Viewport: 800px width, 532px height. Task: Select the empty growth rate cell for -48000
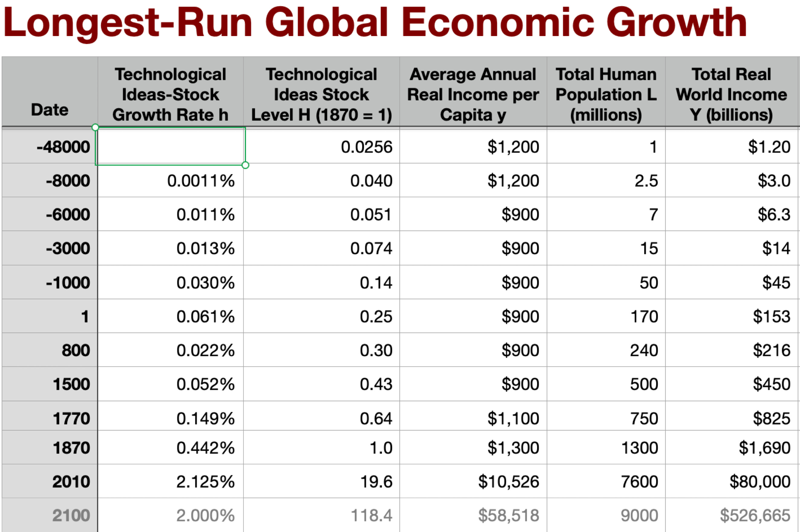click(170, 147)
